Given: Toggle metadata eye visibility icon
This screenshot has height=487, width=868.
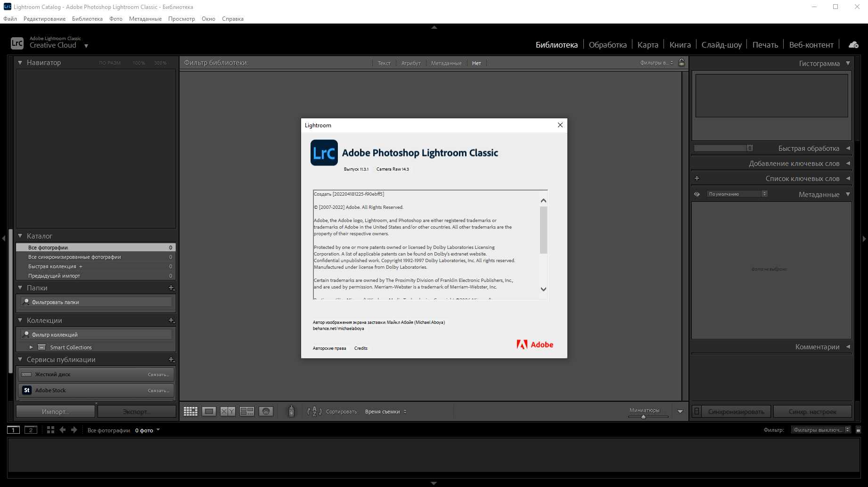Looking at the screenshot, I should [x=697, y=194].
